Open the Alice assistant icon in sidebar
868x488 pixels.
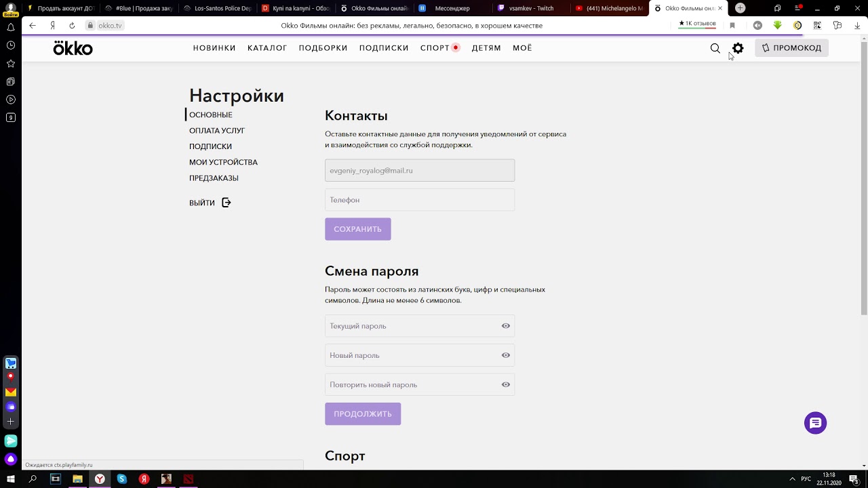pyautogui.click(x=10, y=459)
